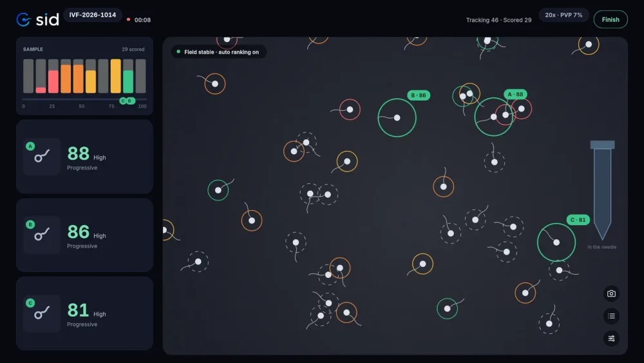This screenshot has width=644, height=363.
Task: Click the Tracking 46 · Scored 29 status
Action: 498,20
